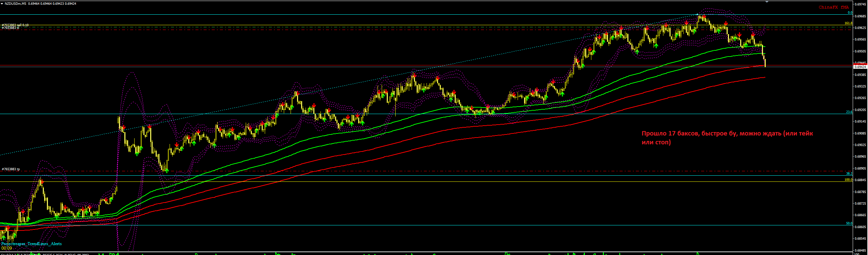
Task: Click price scale value 0.68725
Action: (861, 204)
